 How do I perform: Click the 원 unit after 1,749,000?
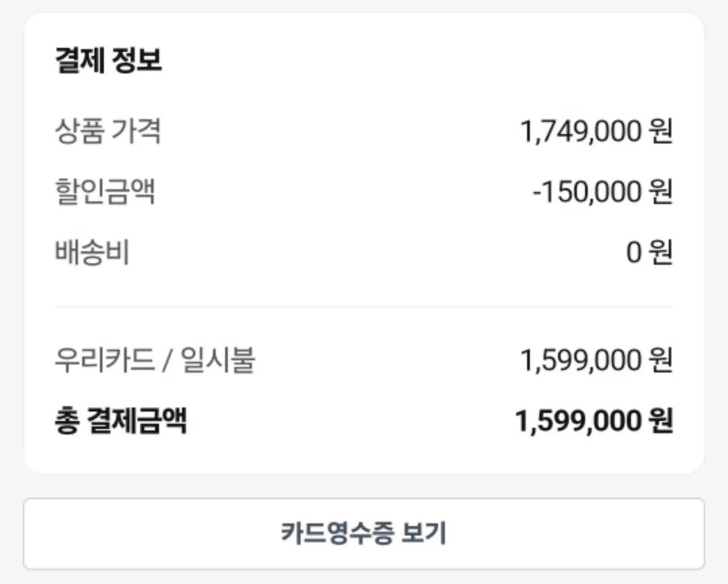(x=661, y=131)
